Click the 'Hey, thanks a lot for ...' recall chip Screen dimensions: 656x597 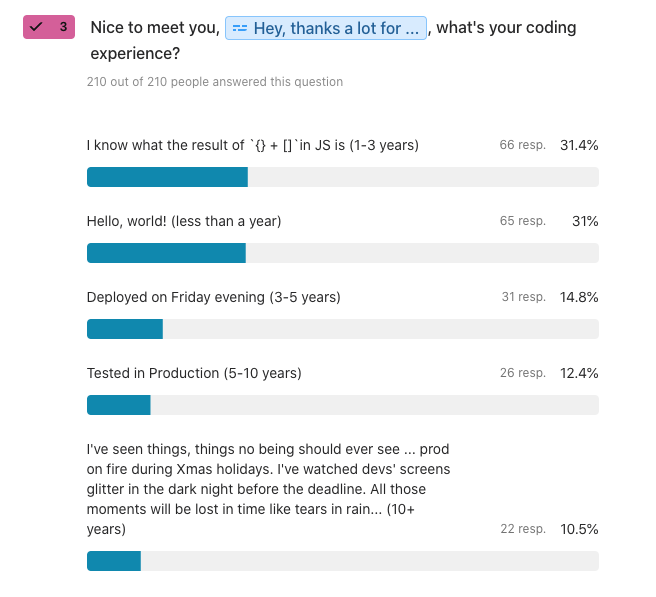[326, 28]
